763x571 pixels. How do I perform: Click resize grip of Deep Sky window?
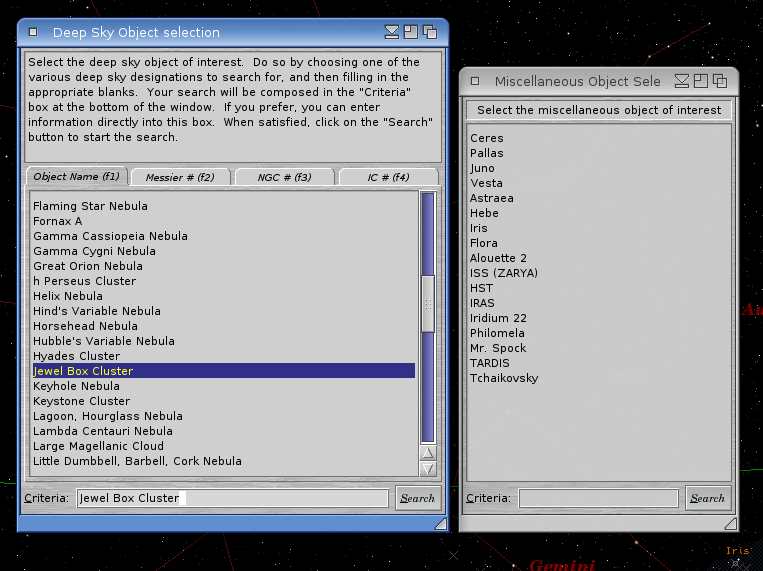pos(440,523)
